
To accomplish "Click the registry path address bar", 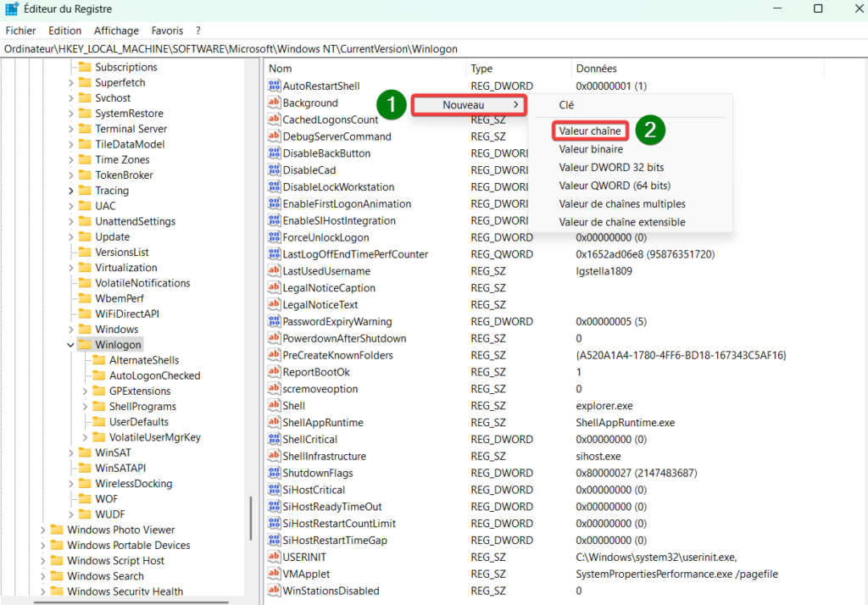I will (x=434, y=48).
